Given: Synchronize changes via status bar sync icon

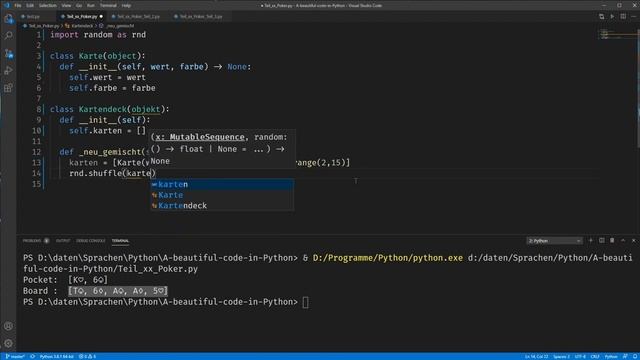Looking at the screenshot, I should tap(32, 356).
